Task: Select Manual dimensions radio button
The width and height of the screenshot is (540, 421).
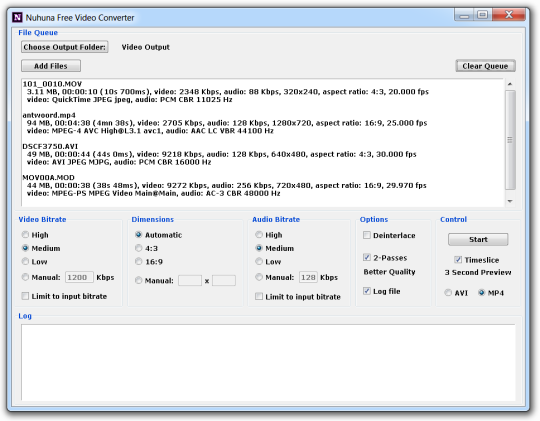Action: click(138, 280)
